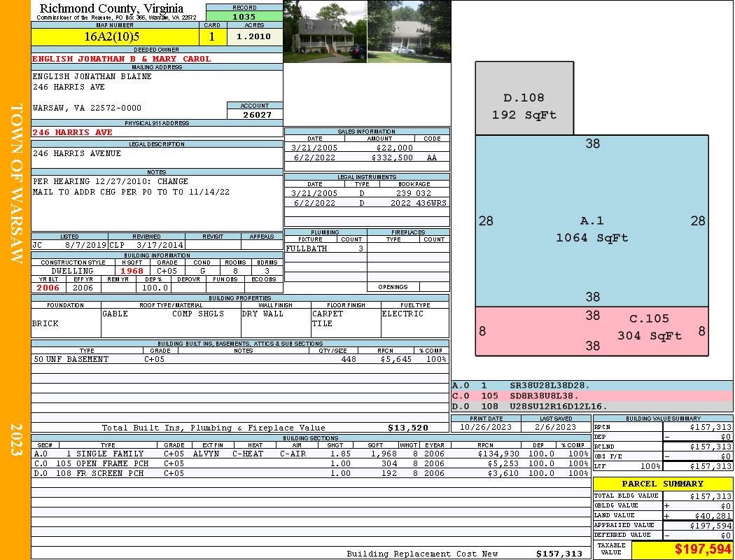Click print date 10/26/2023
This screenshot has height=560, width=735.
[x=486, y=427]
